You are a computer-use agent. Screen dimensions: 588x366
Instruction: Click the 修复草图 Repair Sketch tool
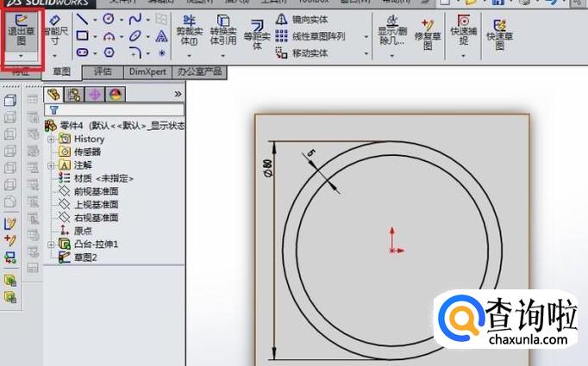[427, 32]
